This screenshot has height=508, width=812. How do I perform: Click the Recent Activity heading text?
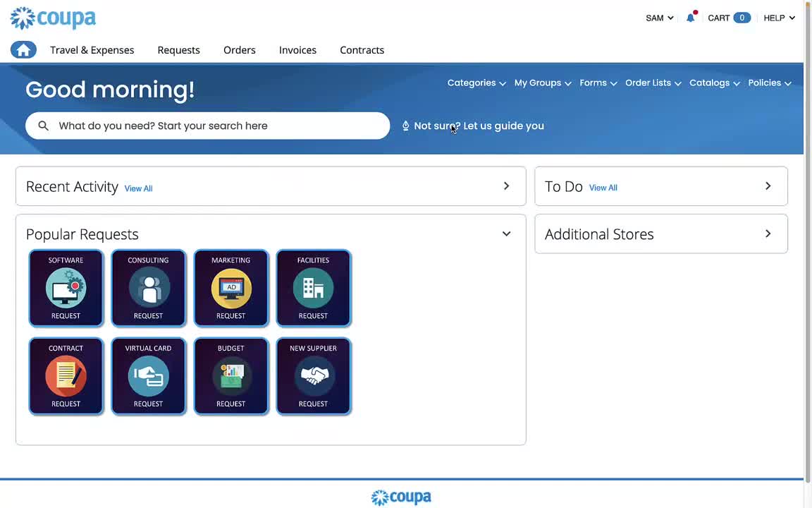(x=72, y=186)
